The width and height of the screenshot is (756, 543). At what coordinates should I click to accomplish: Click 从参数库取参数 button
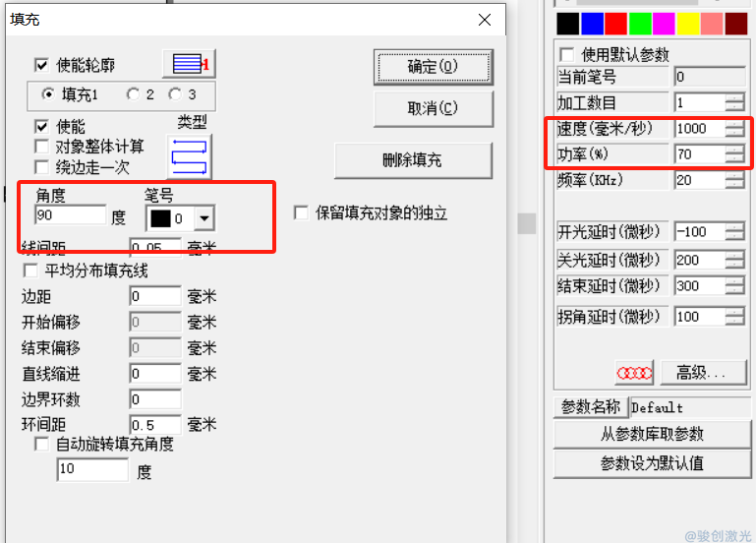[x=652, y=434]
